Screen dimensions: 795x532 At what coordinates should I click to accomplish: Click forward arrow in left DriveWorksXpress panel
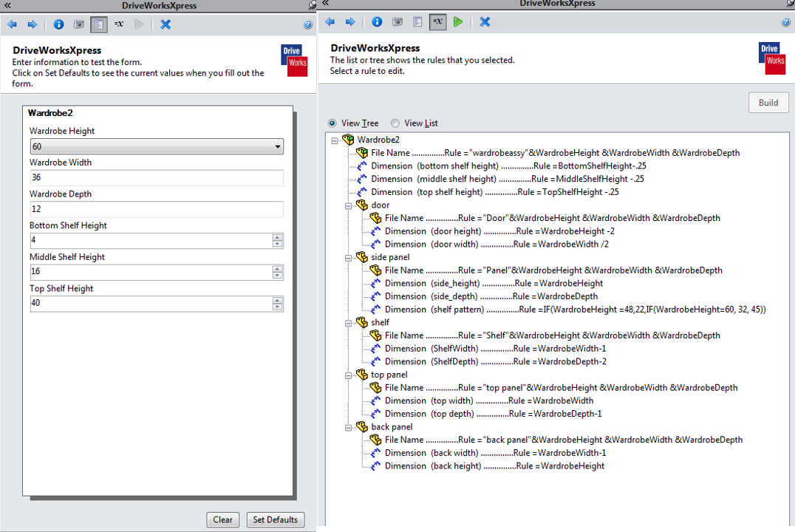pos(32,24)
